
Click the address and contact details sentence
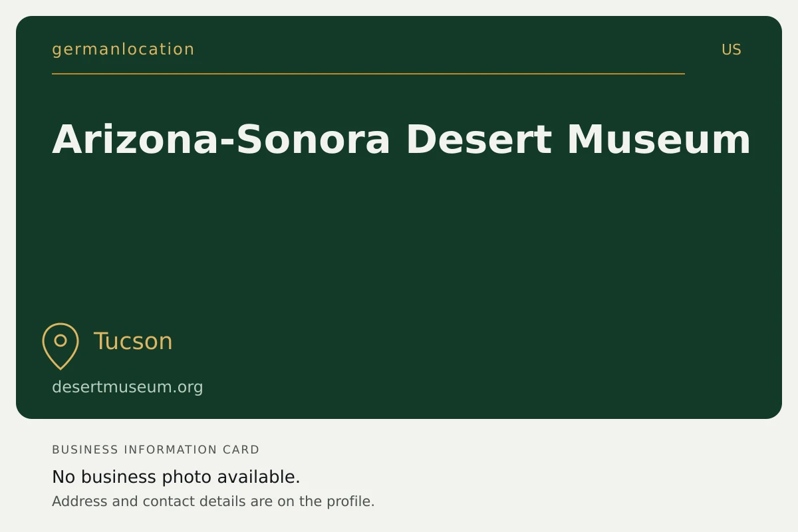click(x=213, y=501)
